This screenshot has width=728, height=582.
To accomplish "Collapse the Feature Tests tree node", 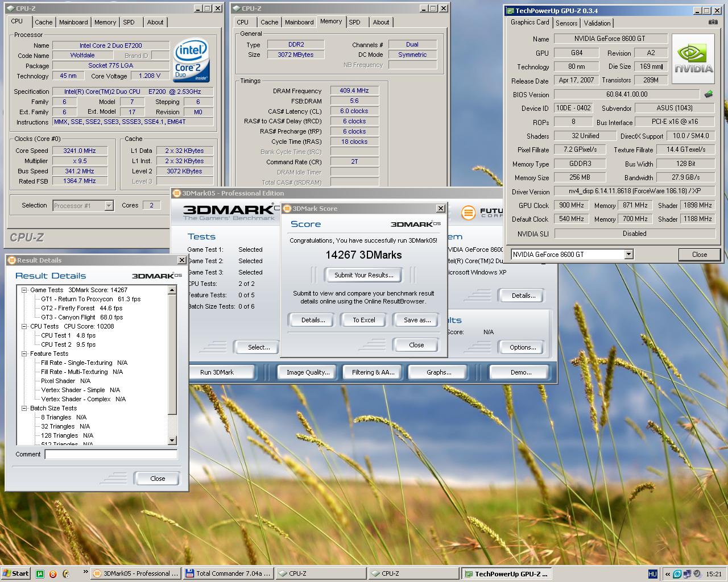I will pyautogui.click(x=24, y=354).
